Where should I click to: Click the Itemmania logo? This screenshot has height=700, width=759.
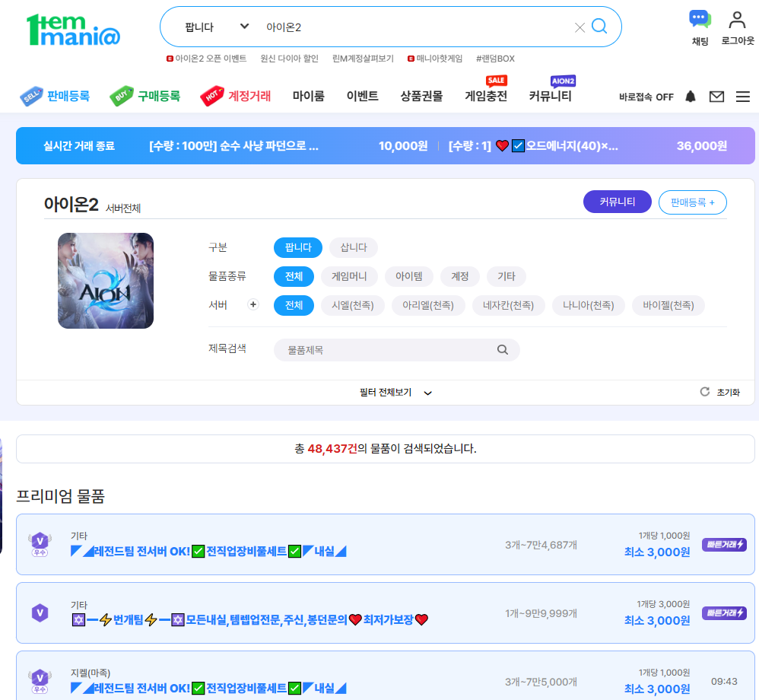click(73, 30)
